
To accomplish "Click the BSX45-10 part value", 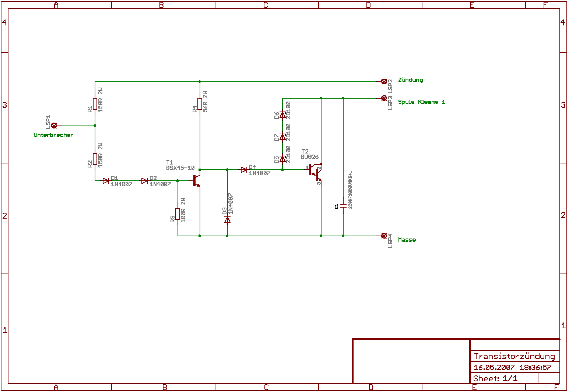I will pyautogui.click(x=180, y=168).
